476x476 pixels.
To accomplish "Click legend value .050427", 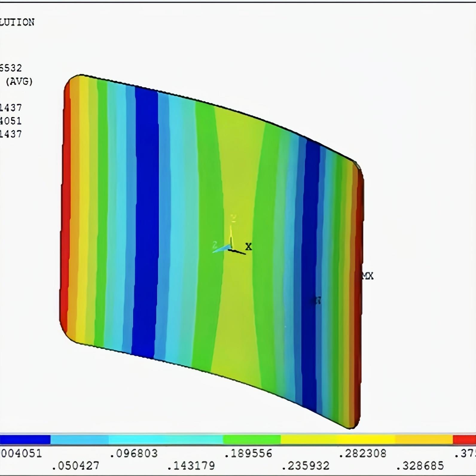I will click(x=75, y=466).
